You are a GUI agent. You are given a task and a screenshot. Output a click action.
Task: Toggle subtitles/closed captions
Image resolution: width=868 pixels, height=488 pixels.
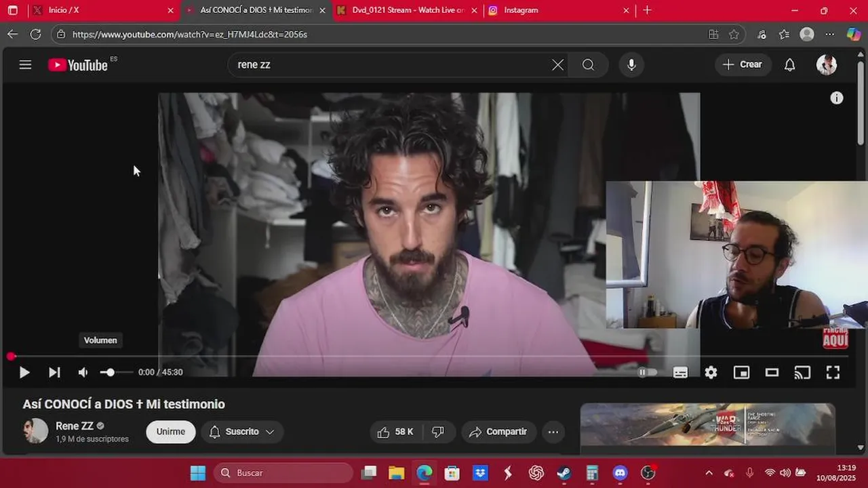coord(680,372)
